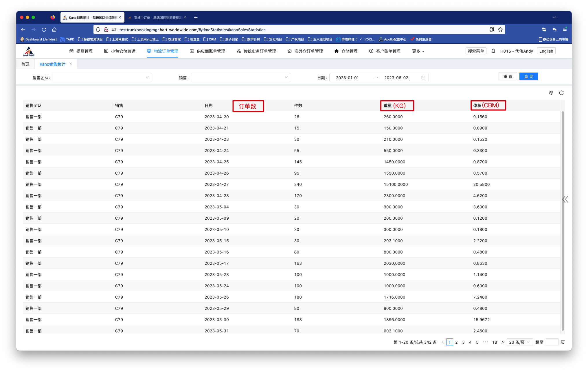Click the table refresh icon
The image size is (588, 372).
pyautogui.click(x=561, y=93)
